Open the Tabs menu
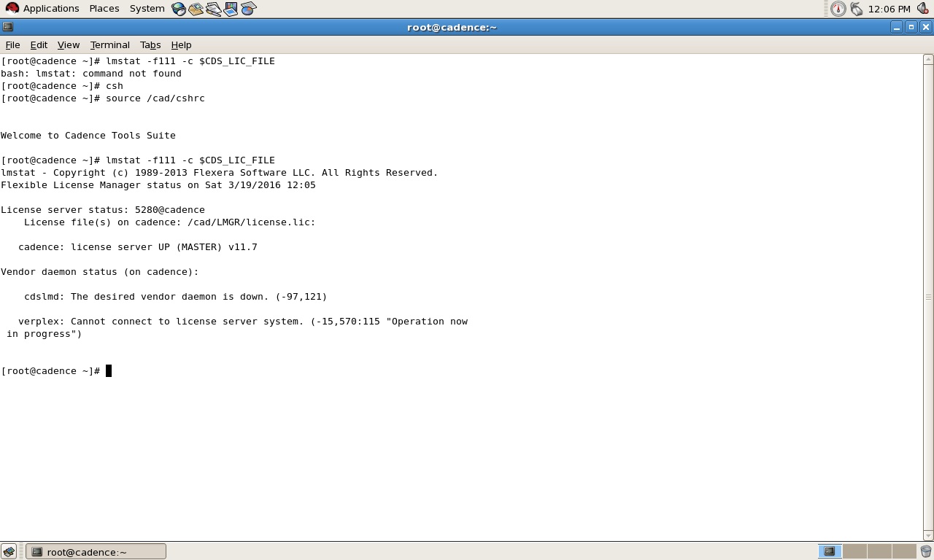The height and width of the screenshot is (560, 934). (x=150, y=44)
